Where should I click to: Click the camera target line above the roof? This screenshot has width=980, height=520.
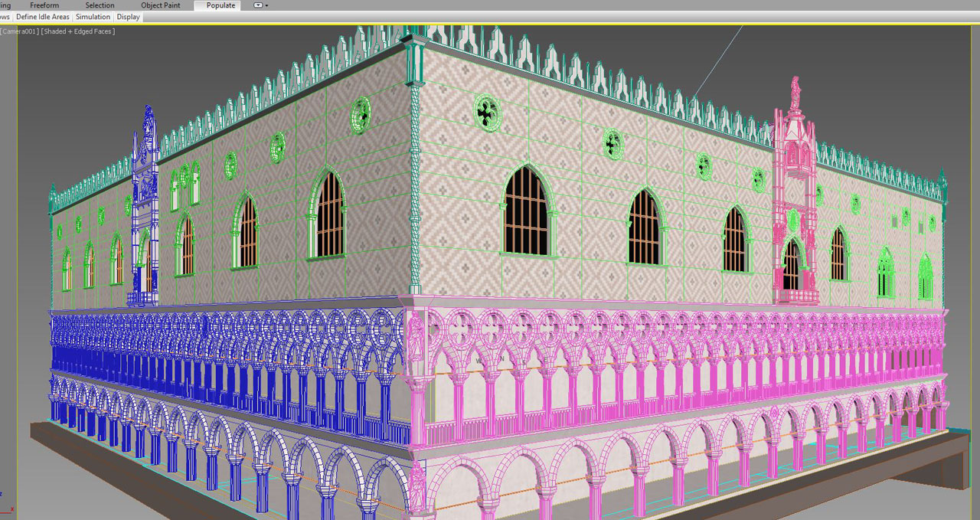716,61
